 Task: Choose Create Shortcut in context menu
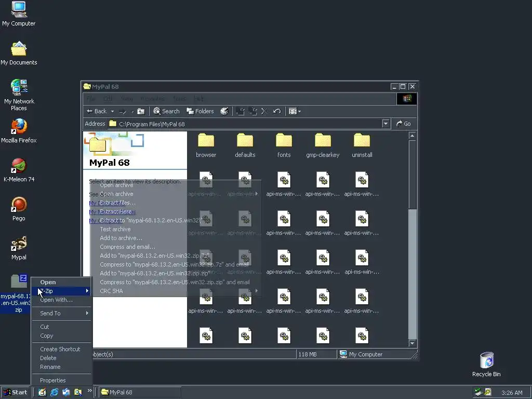pyautogui.click(x=61, y=349)
